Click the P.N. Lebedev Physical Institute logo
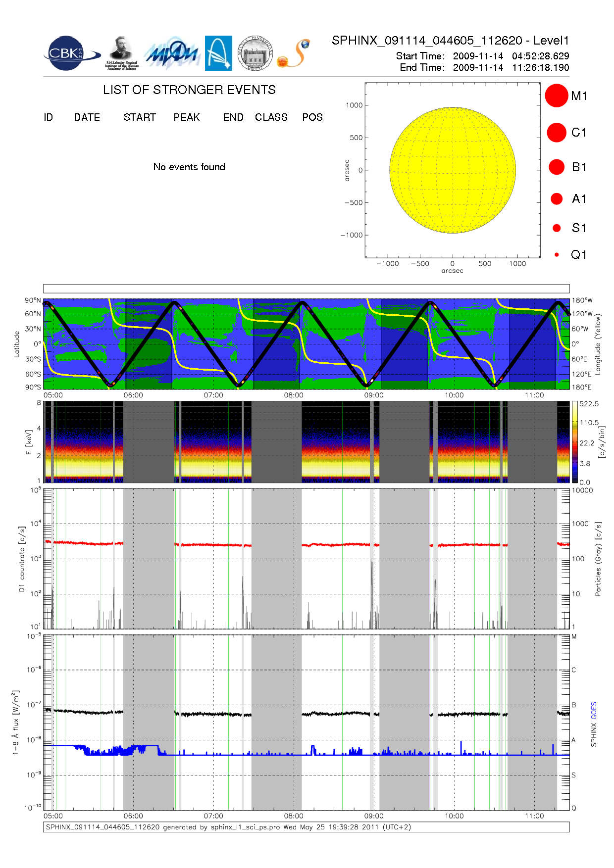614x868 pixels. [x=122, y=53]
